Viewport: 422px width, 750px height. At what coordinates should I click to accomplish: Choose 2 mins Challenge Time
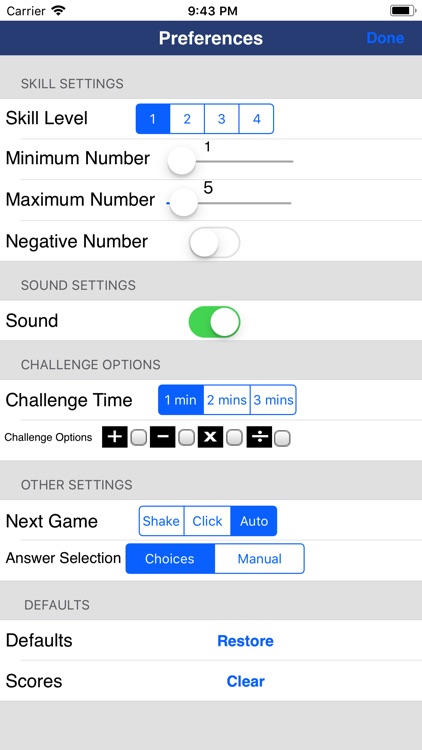pyautogui.click(x=227, y=400)
